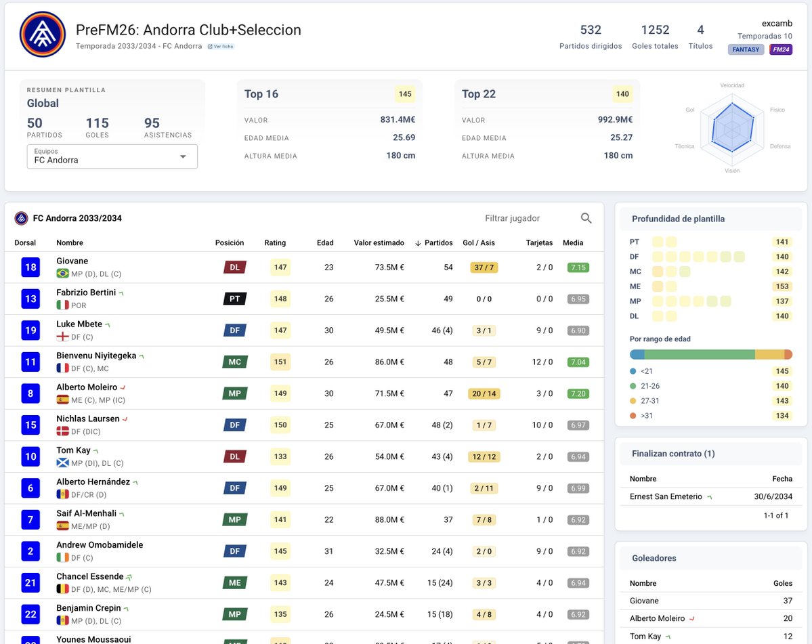Viewport: 812px width, 644px height.
Task: Click Giovane's 7.15 media rating badge
Action: (x=578, y=267)
